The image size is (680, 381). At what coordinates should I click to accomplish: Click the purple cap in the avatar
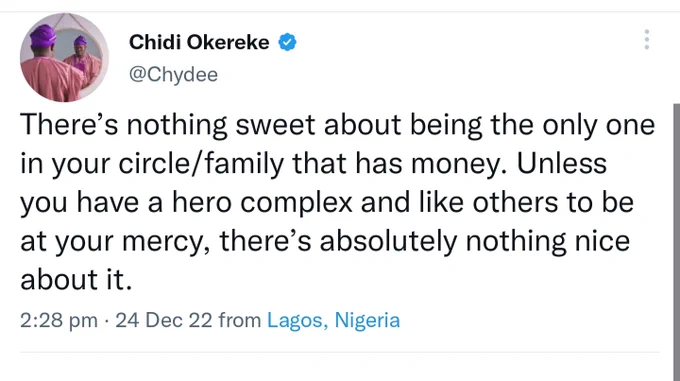coord(43,35)
